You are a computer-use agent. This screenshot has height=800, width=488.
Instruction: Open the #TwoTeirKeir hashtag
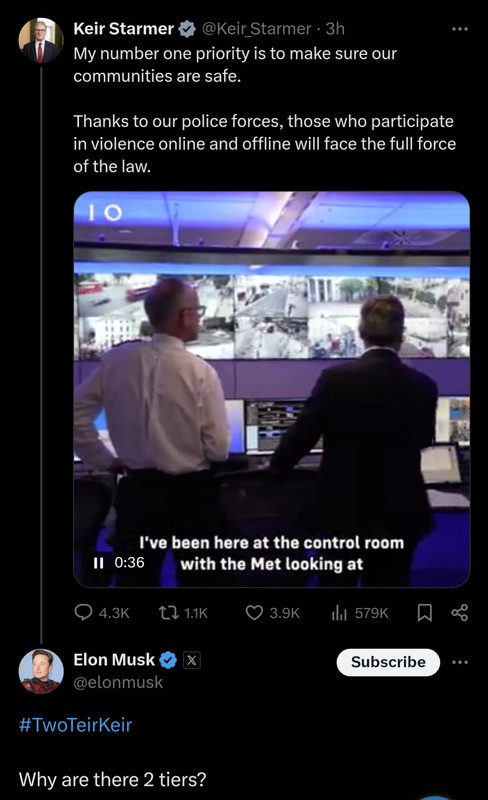(76, 724)
